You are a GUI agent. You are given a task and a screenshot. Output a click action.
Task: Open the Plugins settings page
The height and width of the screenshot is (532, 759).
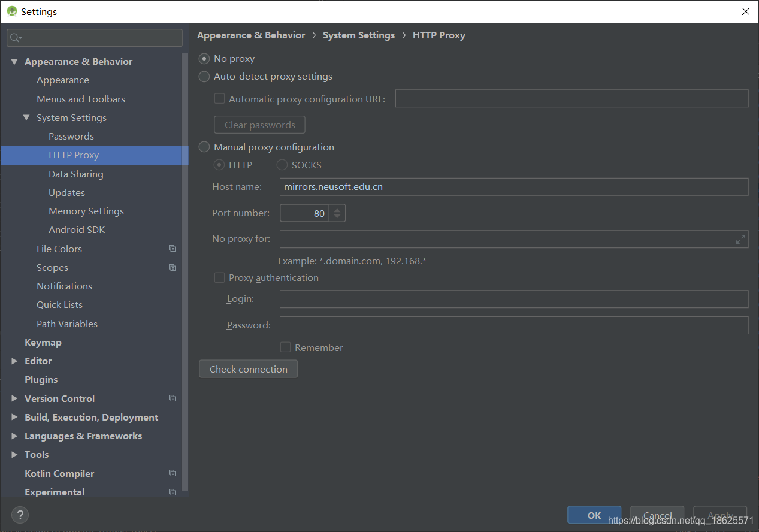(41, 380)
